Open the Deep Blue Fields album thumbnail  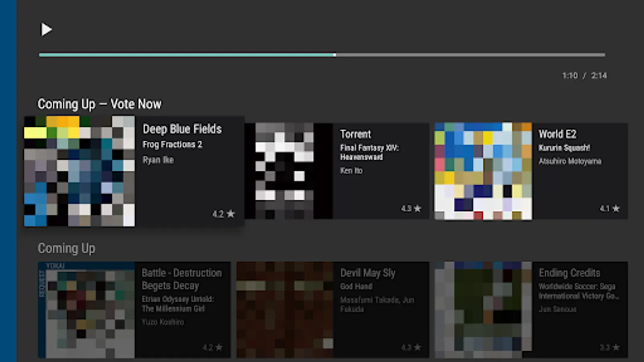click(80, 171)
